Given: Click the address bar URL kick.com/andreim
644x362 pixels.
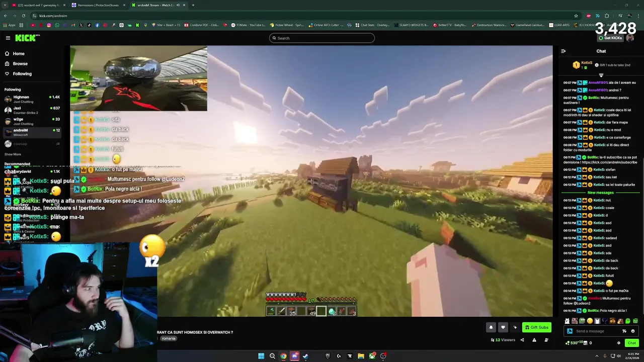Looking at the screenshot, I should tap(53, 16).
